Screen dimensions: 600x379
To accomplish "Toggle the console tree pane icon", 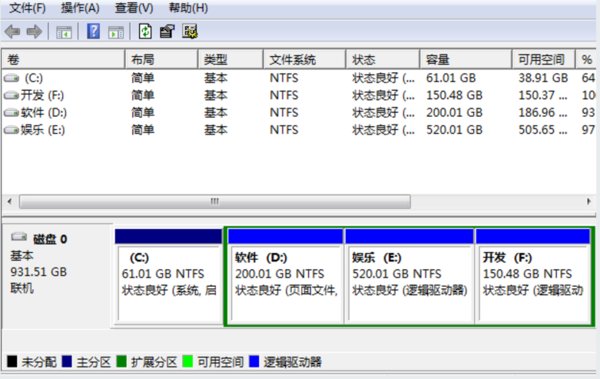I will coord(64,32).
